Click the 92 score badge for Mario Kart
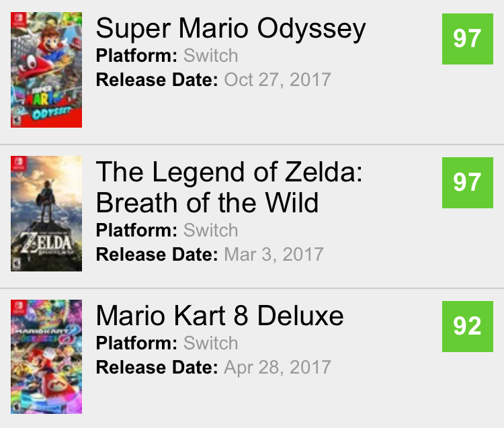This screenshot has height=428, width=504. click(x=468, y=327)
